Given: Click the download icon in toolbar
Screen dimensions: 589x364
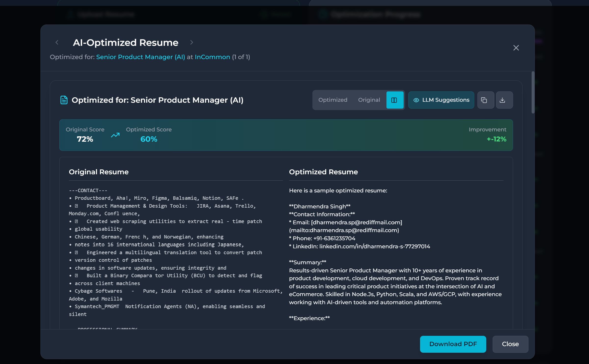Looking at the screenshot, I should [504, 100].
